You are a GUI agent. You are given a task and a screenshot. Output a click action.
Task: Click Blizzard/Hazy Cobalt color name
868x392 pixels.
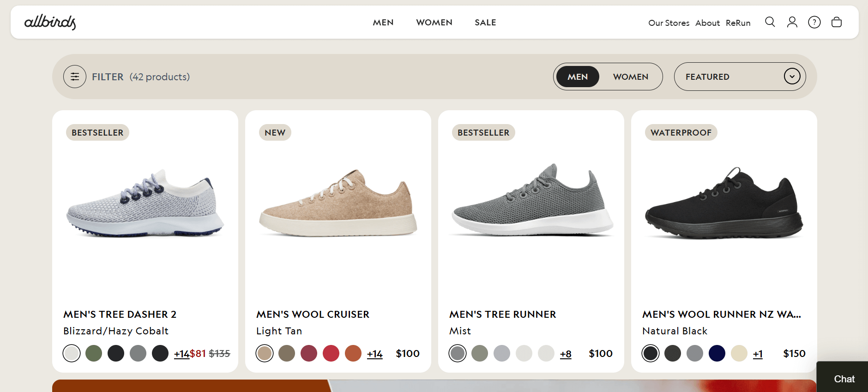point(116,331)
